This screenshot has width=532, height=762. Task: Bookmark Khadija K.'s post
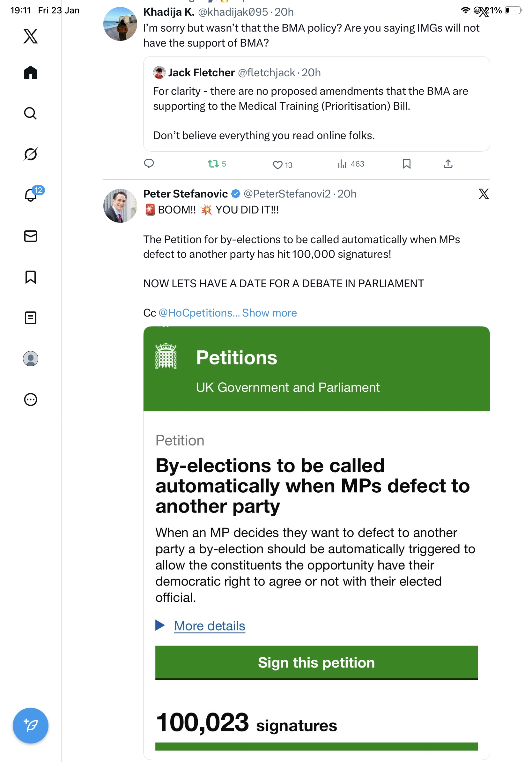point(406,164)
